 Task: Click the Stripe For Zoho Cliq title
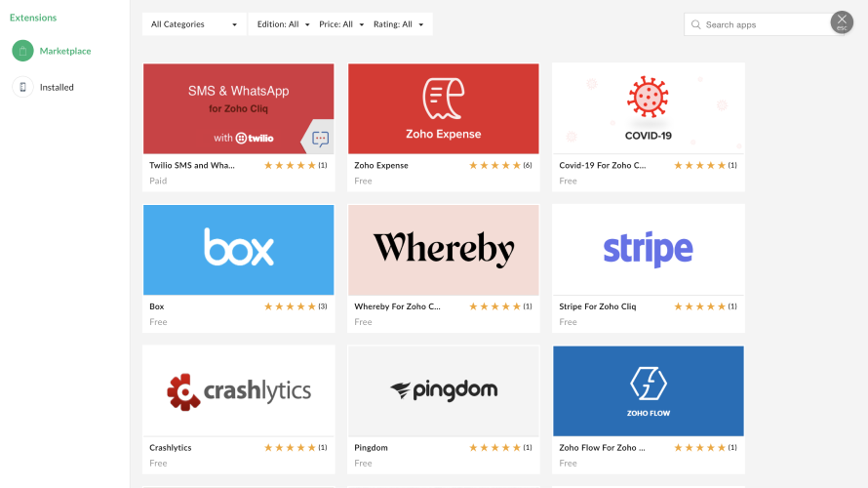coord(598,306)
